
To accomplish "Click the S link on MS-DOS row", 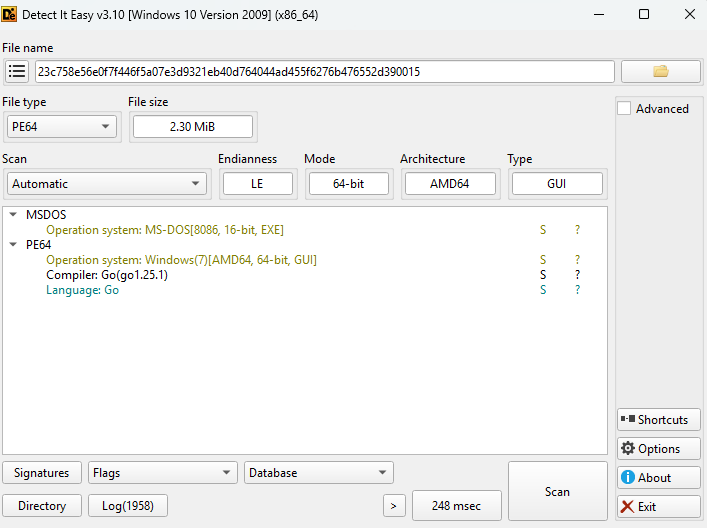I will click(x=543, y=230).
